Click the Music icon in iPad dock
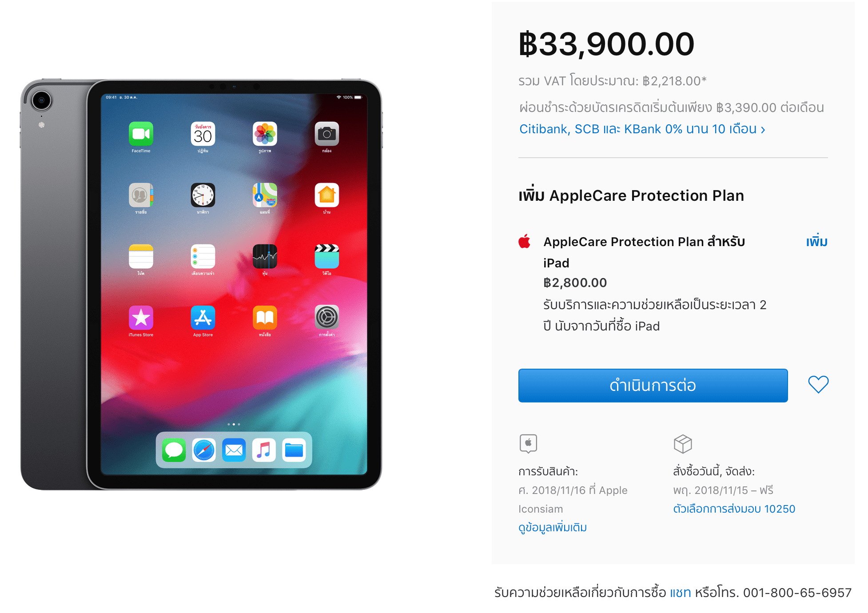The width and height of the screenshot is (868, 613). point(264,450)
